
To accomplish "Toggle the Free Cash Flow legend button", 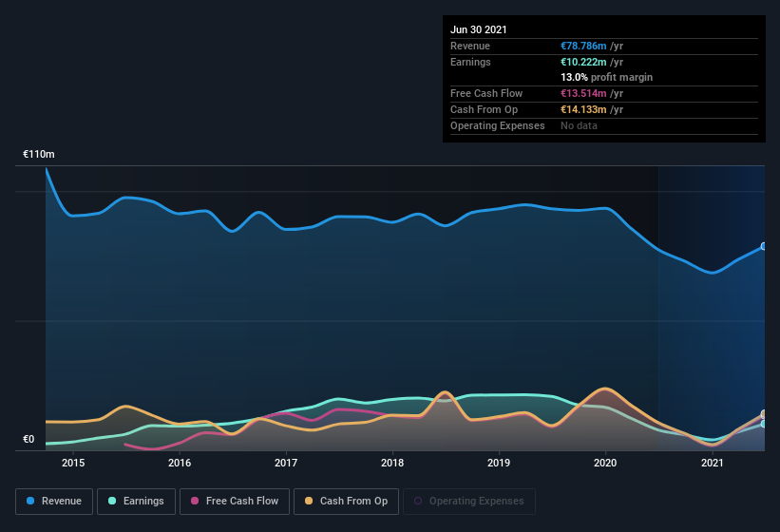I will [x=235, y=502].
